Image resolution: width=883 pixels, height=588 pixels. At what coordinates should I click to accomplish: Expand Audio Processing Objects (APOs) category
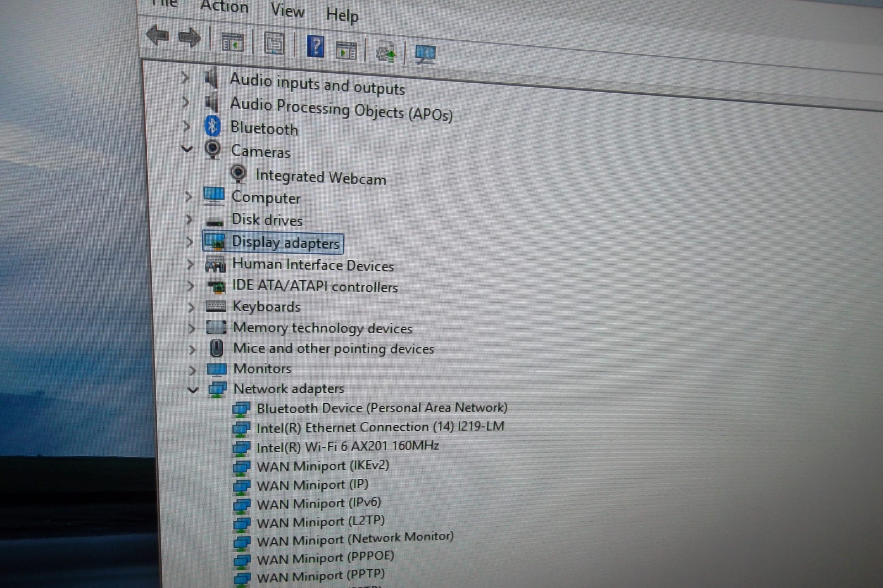coord(186,102)
